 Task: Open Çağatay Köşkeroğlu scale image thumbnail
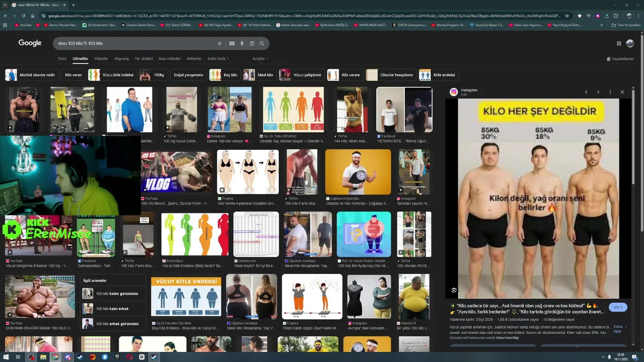click(x=358, y=172)
